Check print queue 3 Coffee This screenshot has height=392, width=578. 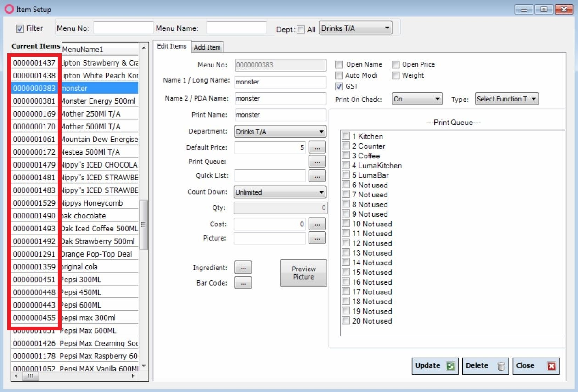346,156
